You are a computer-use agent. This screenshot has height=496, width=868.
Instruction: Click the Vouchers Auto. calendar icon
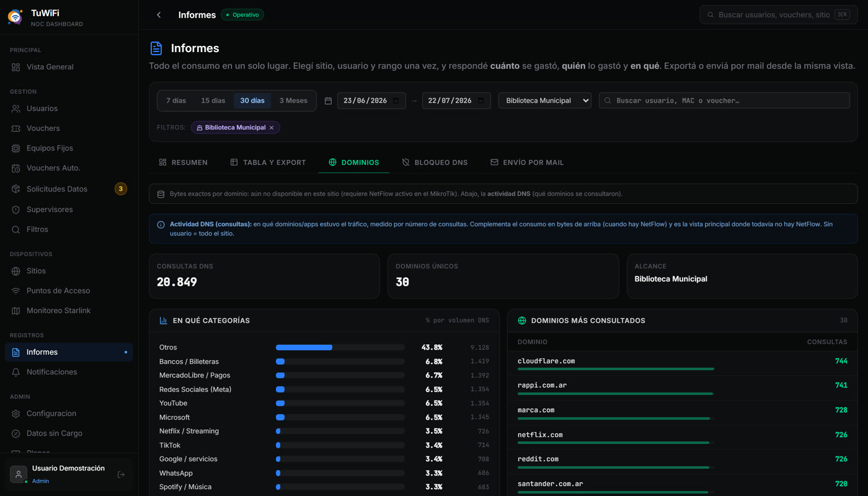[x=16, y=168]
